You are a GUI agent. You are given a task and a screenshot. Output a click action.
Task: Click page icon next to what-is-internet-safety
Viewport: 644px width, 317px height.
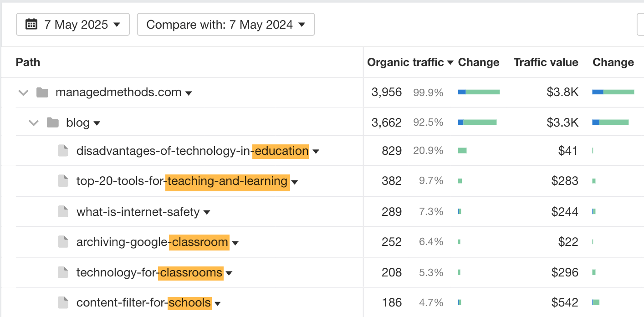pyautogui.click(x=63, y=212)
